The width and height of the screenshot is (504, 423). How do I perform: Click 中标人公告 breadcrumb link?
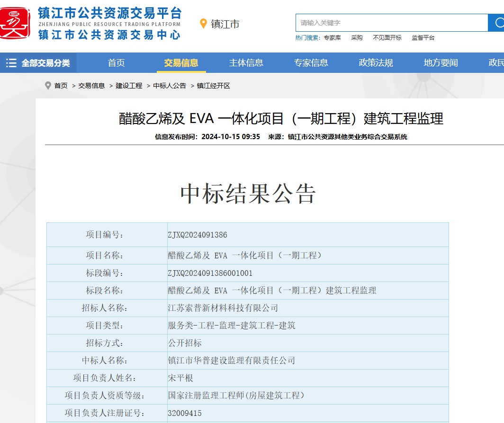pos(170,86)
